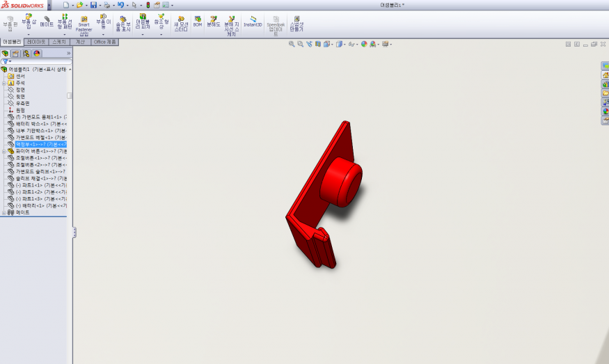Click the Previous View icon

(309, 44)
